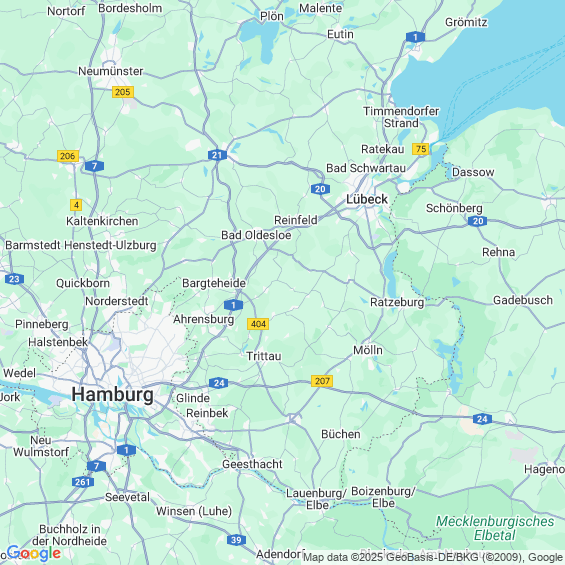Click the yellow 206 highway shield
Screen dimensions: 565x565
click(68, 156)
